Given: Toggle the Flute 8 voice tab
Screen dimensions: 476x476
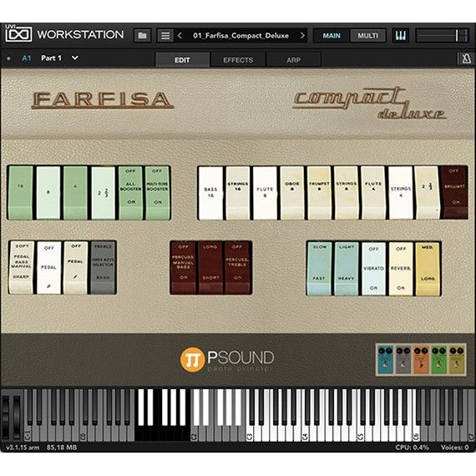Looking at the screenshot, I should tap(265, 192).
